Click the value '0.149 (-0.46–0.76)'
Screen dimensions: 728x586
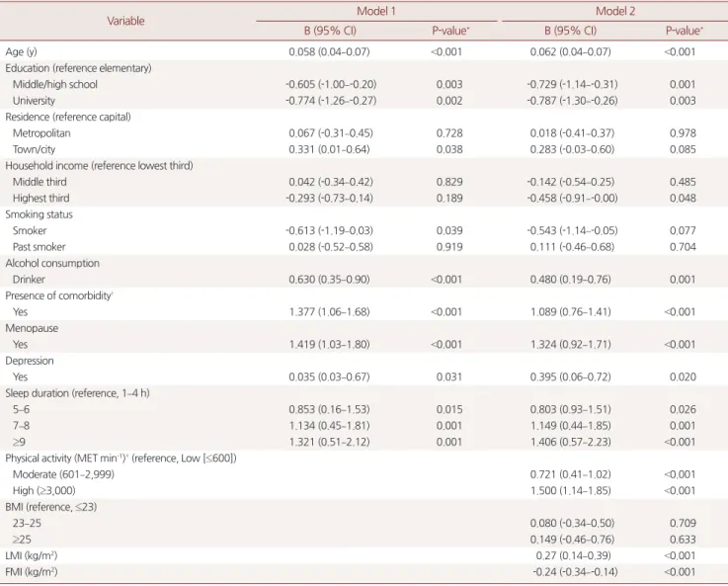click(x=572, y=540)
